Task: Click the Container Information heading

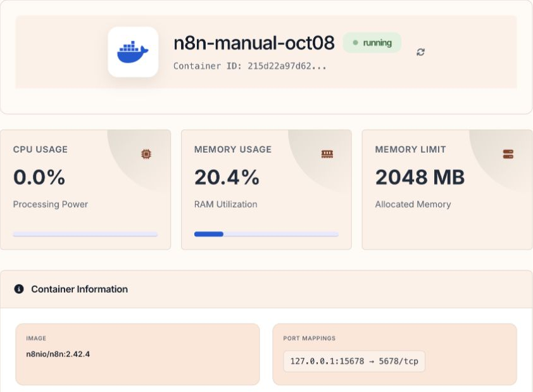Action: tap(80, 289)
